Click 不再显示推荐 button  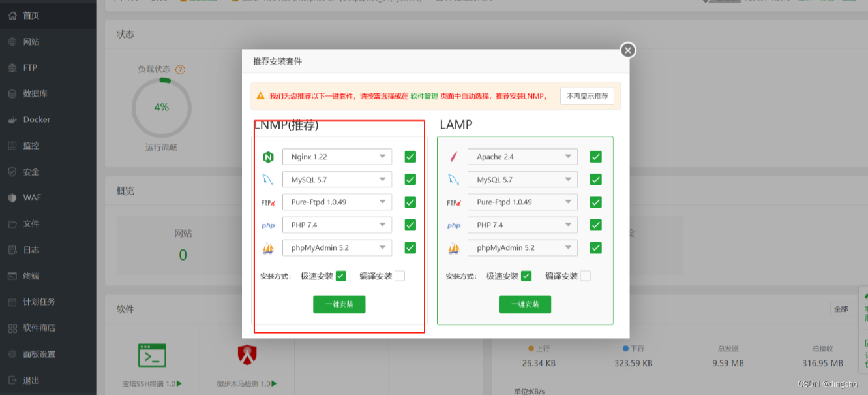(587, 96)
